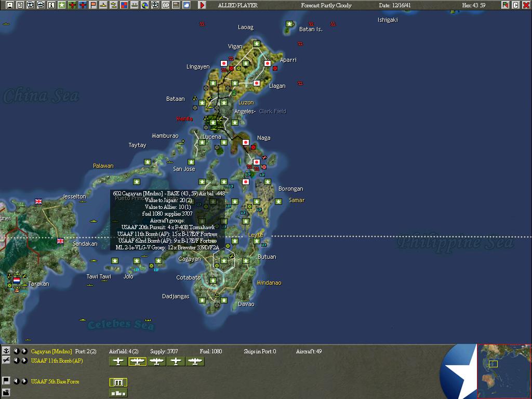Click the single yellow ship toolbar icon

pos(103,5)
